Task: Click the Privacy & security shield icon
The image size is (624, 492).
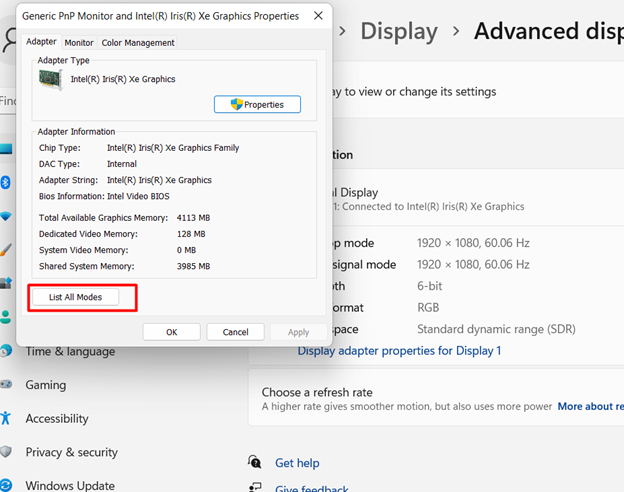Action: 5,452
